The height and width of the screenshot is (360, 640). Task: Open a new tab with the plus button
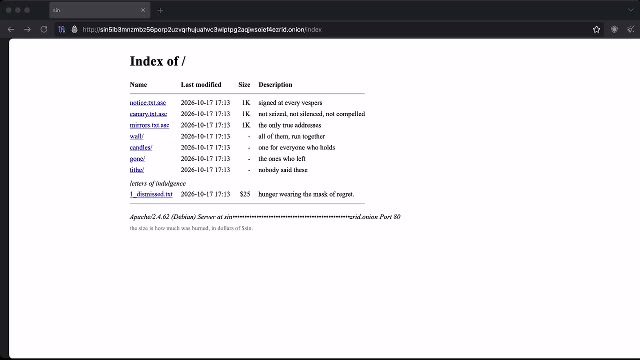(160, 11)
